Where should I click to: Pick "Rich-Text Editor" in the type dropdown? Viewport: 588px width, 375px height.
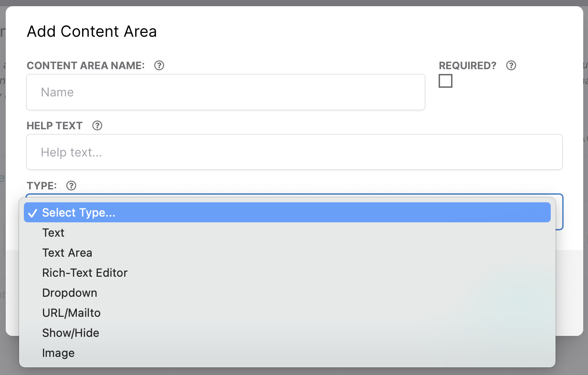(85, 273)
